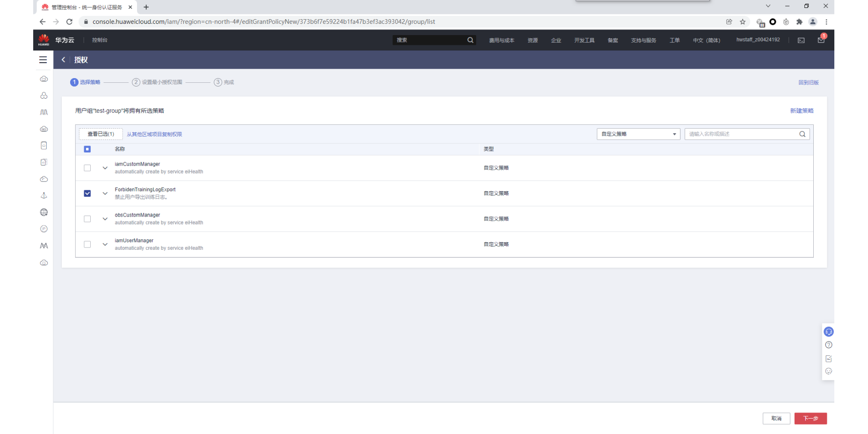Click the 取消 cancel button
This screenshot has height=434, width=868.
[x=776, y=419]
